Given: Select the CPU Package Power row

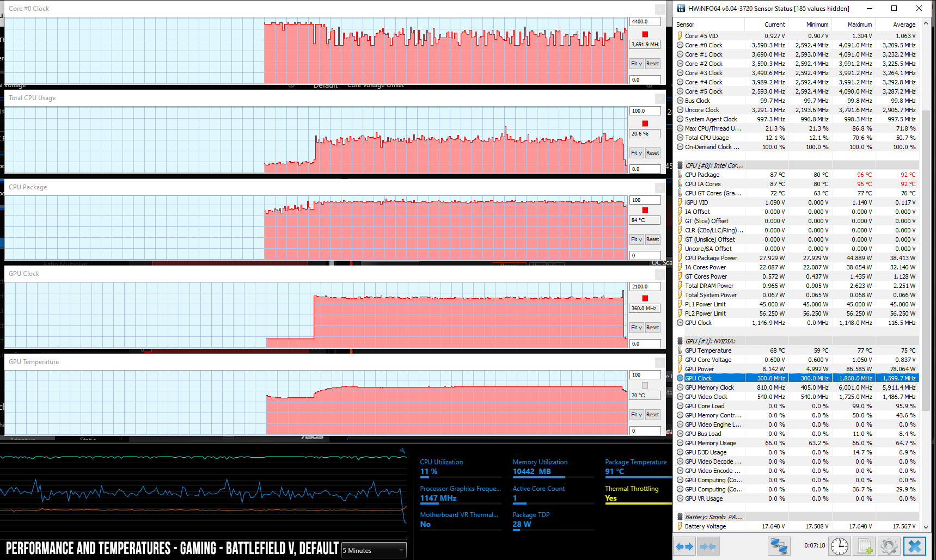Looking at the screenshot, I should (797, 258).
